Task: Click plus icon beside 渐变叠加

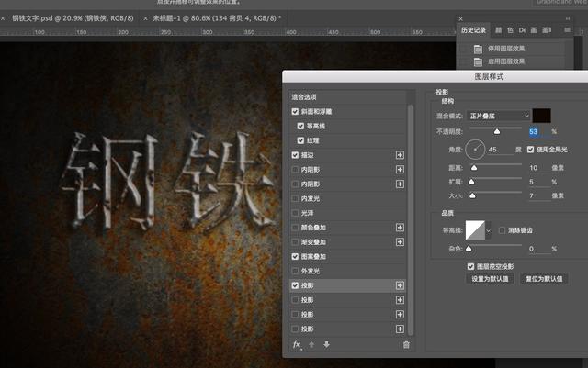Action: (400, 242)
